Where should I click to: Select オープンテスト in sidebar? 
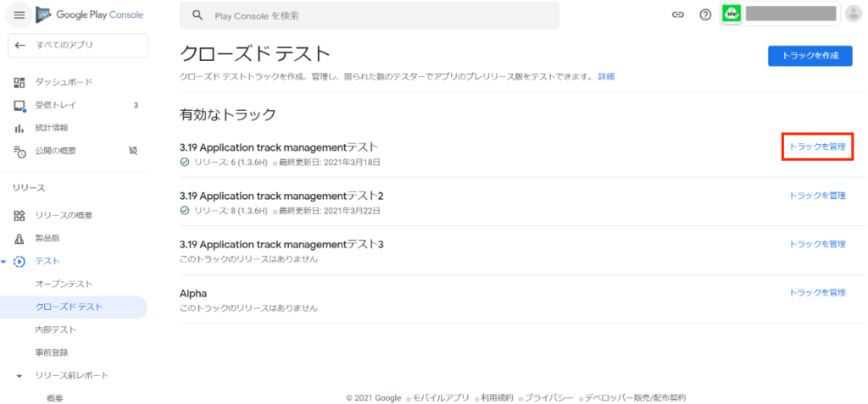[64, 284]
